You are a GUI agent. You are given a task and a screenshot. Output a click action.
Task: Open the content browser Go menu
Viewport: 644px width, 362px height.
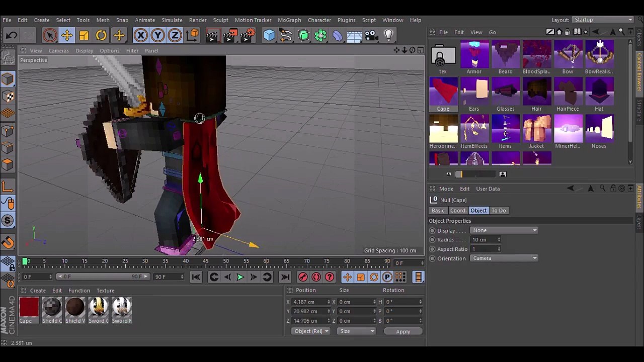point(492,33)
